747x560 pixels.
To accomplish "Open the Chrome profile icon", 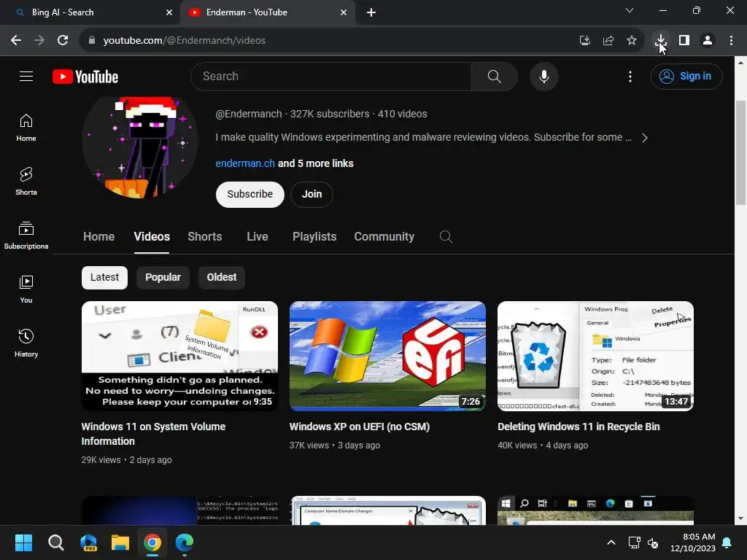I will pyautogui.click(x=708, y=40).
